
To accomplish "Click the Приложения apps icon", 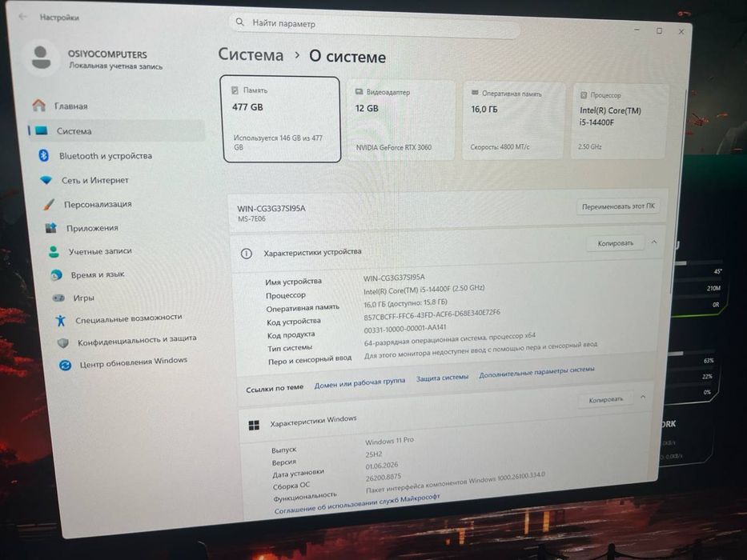I will pyautogui.click(x=51, y=228).
